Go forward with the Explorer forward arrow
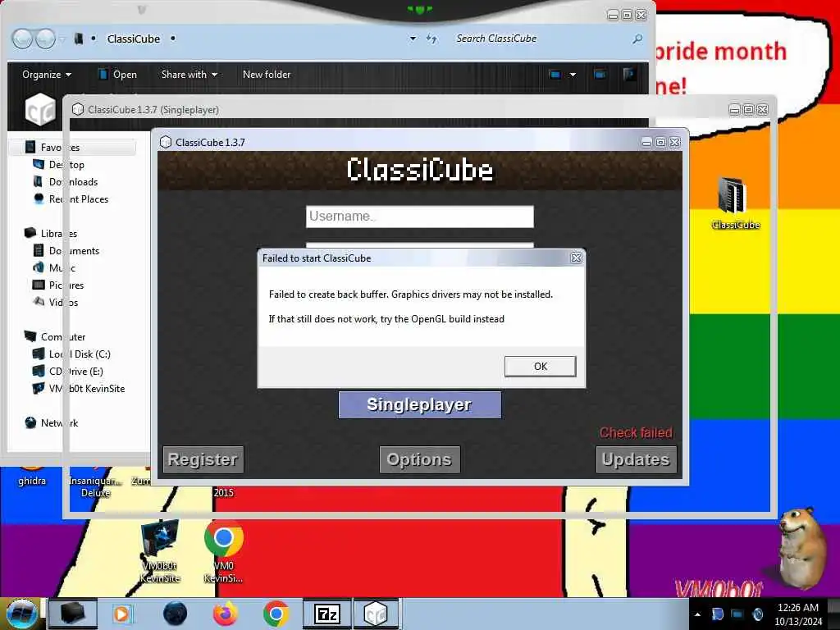 pyautogui.click(x=45, y=39)
